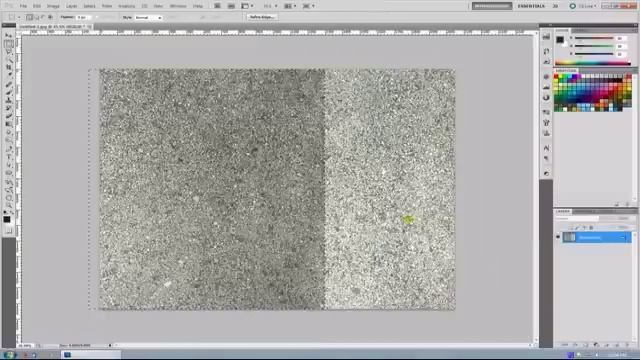The height and width of the screenshot is (360, 640).
Task: Click the R value field in Color panel
Action: pyautogui.click(x=621, y=38)
